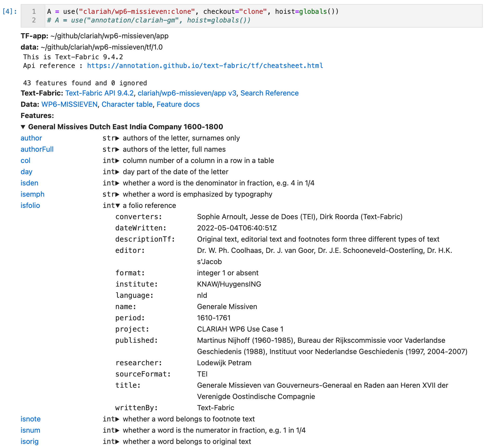Open the isden feature link
The image size is (484, 448).
[x=29, y=183]
